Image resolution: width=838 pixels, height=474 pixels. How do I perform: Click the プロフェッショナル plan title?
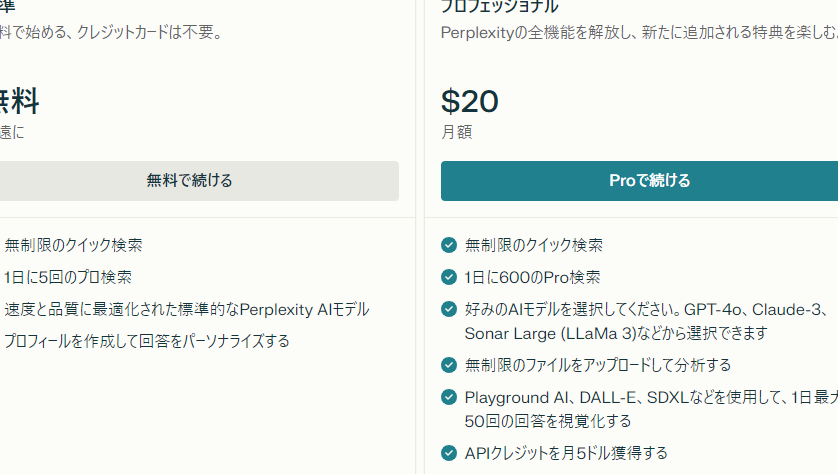point(500,7)
